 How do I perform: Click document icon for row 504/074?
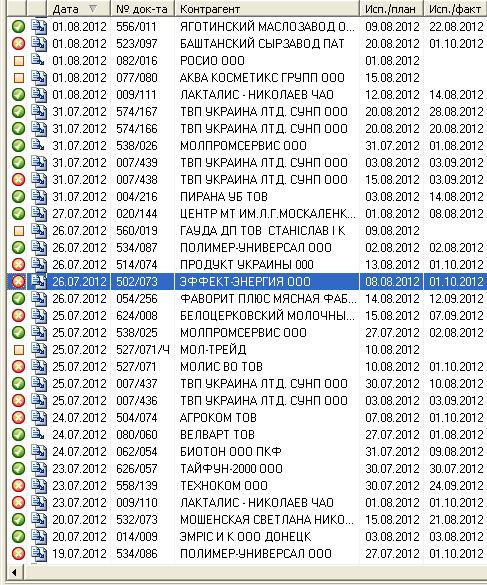(x=39, y=418)
